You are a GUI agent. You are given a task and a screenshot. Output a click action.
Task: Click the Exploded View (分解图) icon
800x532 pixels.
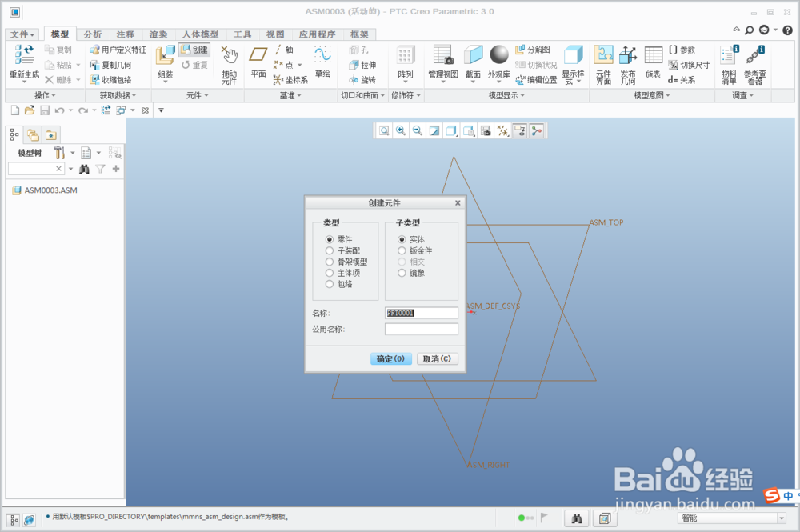click(519, 50)
